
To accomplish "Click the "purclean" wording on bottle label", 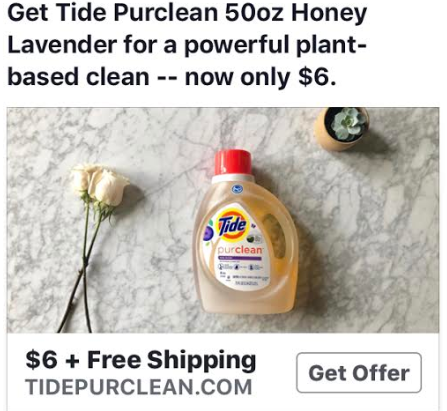I will (x=240, y=250).
